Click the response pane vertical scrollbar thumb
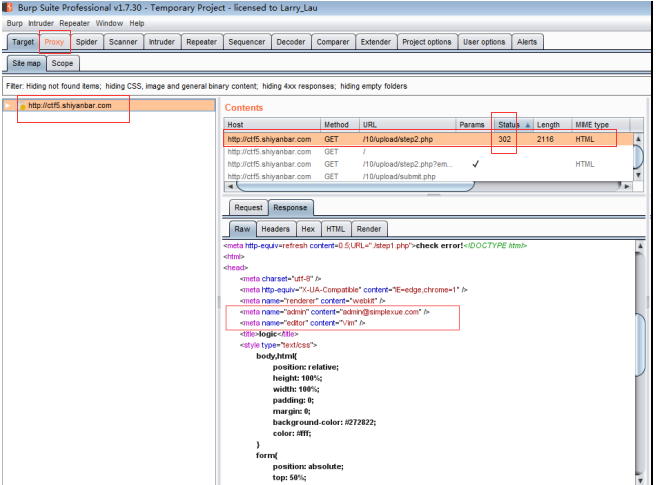 [640, 345]
